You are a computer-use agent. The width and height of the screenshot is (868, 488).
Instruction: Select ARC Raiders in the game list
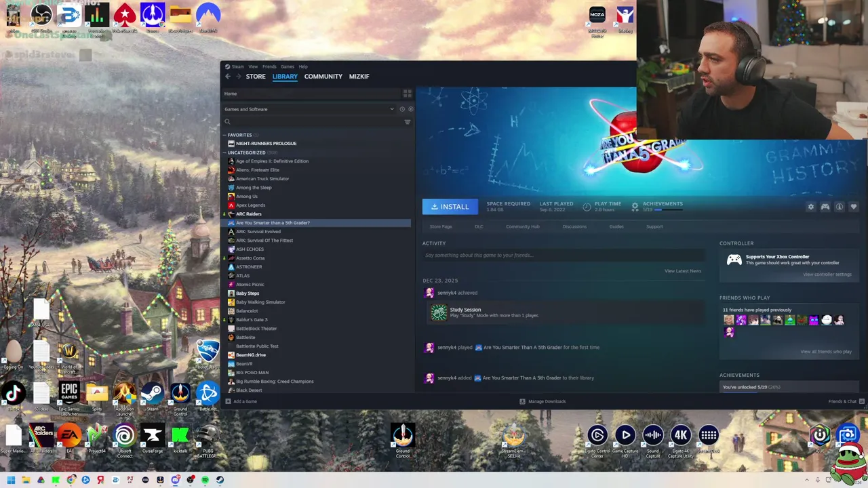tap(248, 214)
